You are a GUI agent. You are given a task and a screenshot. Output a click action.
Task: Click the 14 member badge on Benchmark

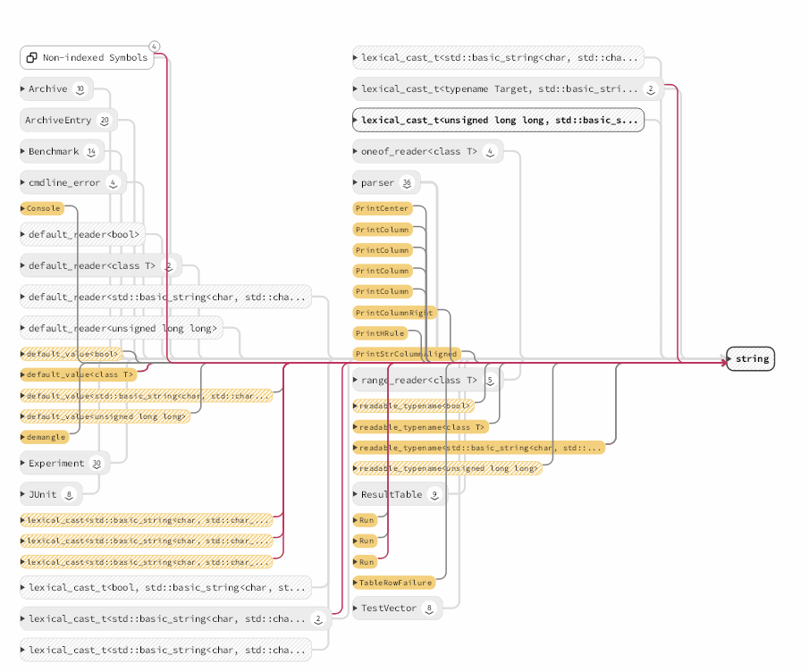(x=90, y=151)
